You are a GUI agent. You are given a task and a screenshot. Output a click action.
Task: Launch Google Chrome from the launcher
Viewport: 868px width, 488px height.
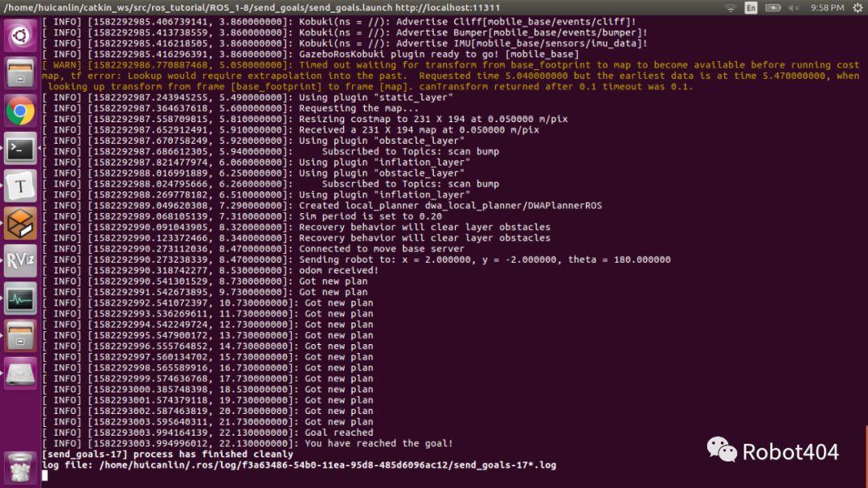tap(20, 111)
